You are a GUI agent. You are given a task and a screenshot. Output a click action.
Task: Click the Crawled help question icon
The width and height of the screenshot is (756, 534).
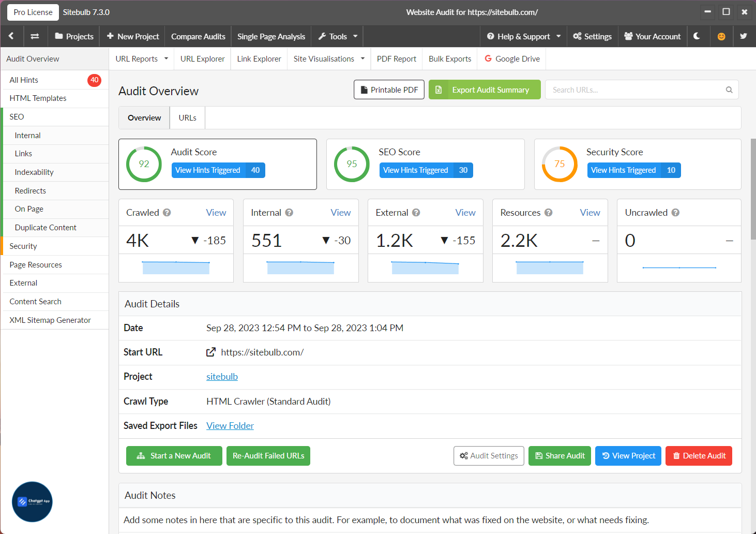[167, 212]
